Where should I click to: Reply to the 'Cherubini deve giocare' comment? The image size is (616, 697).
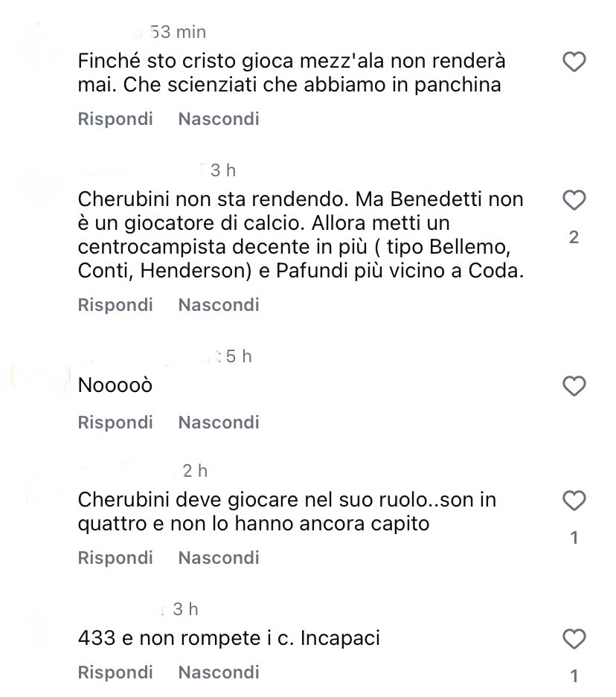coord(115,558)
